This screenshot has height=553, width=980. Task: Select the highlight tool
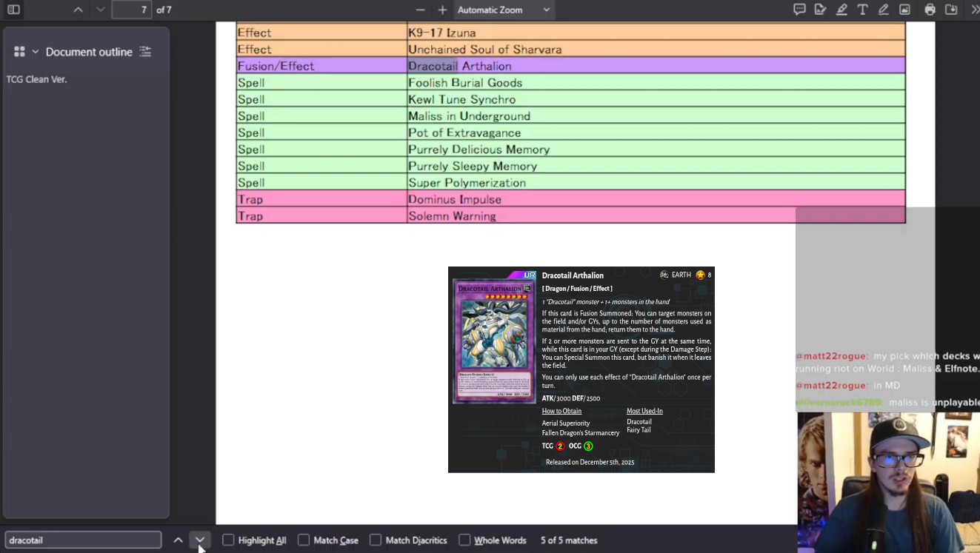[x=841, y=10]
